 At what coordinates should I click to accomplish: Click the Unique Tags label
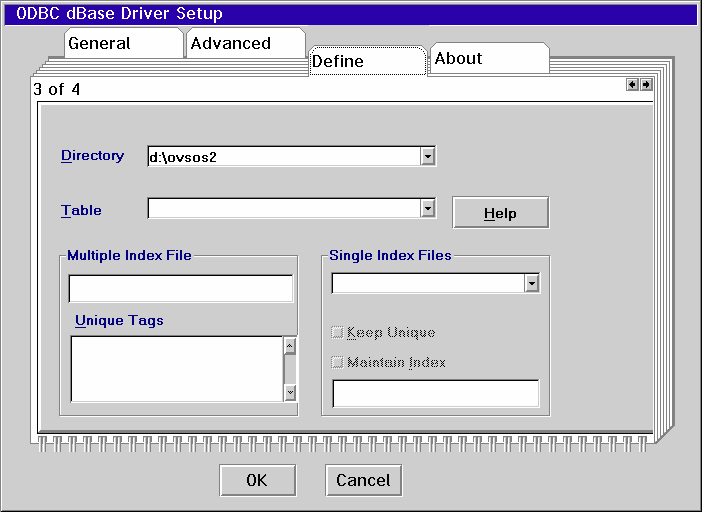click(x=119, y=320)
